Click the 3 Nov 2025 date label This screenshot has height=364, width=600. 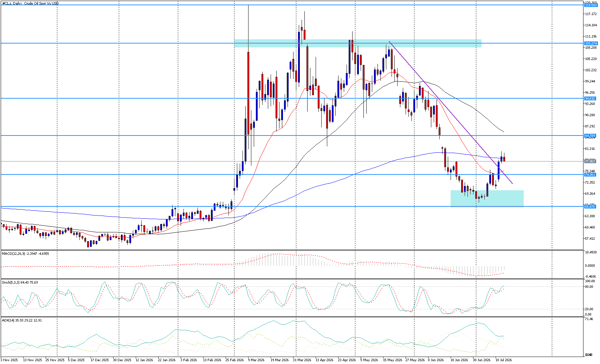[x=9, y=360]
